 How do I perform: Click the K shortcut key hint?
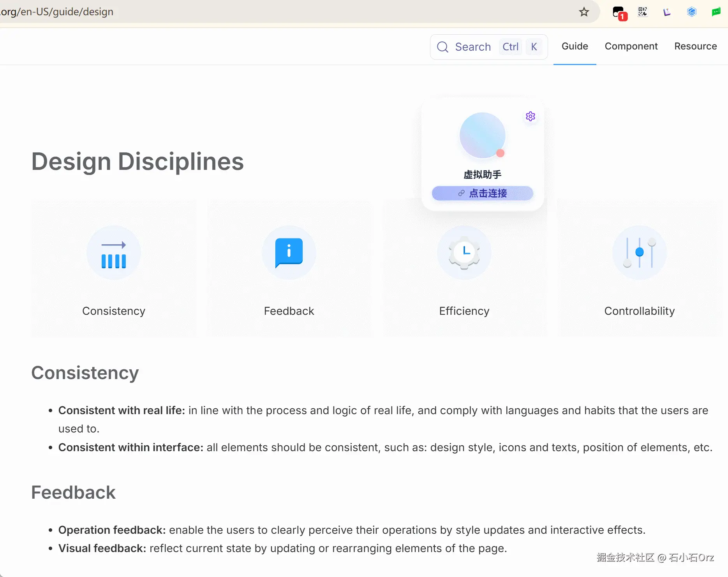pos(534,47)
